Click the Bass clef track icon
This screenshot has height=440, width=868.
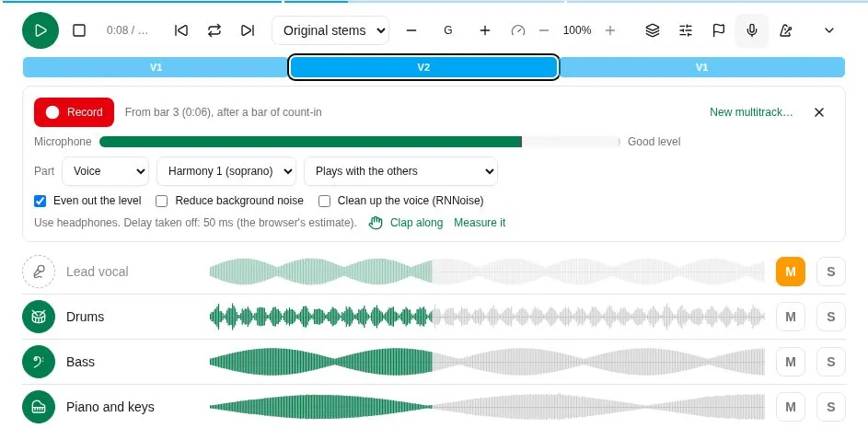pyautogui.click(x=39, y=362)
